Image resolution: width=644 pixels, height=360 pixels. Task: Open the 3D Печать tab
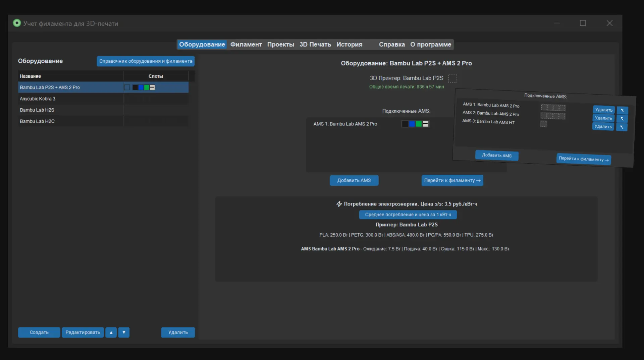315,44
